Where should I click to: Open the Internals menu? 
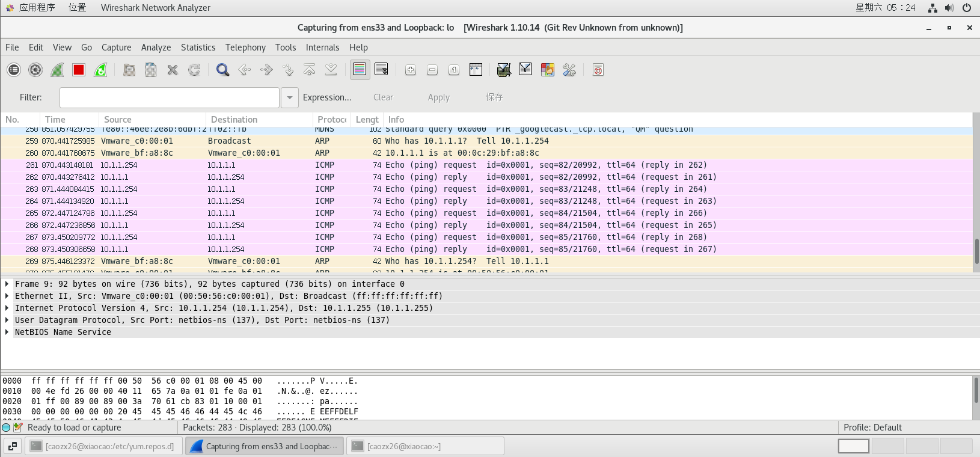click(x=322, y=48)
